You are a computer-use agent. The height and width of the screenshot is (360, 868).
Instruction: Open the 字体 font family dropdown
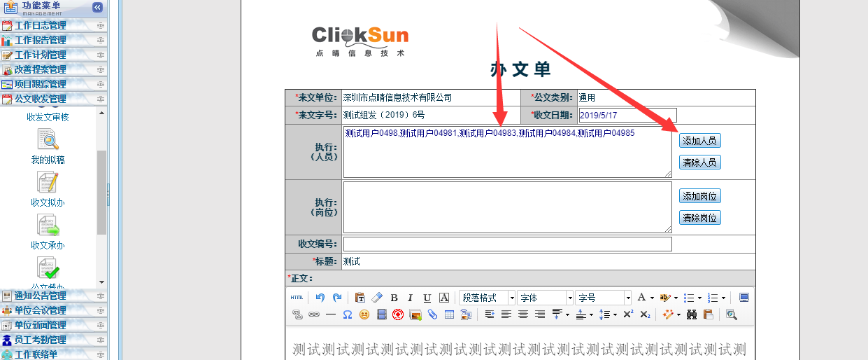tap(545, 298)
